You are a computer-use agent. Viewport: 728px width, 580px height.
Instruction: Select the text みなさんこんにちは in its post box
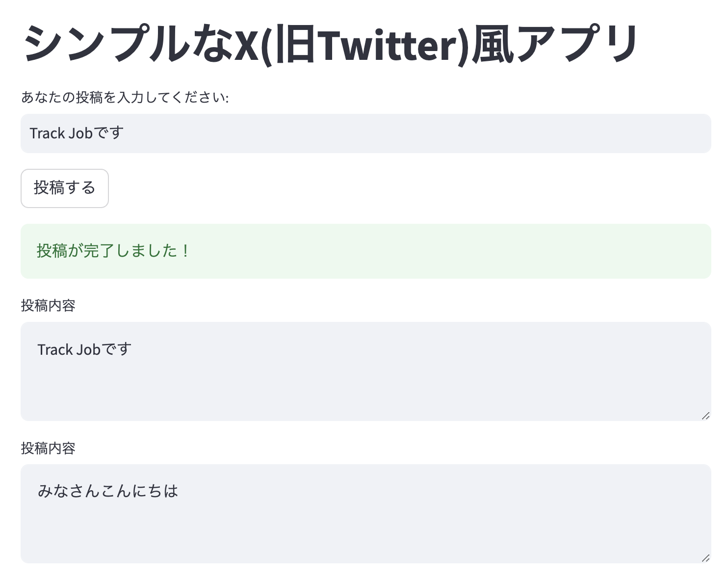coord(109,491)
